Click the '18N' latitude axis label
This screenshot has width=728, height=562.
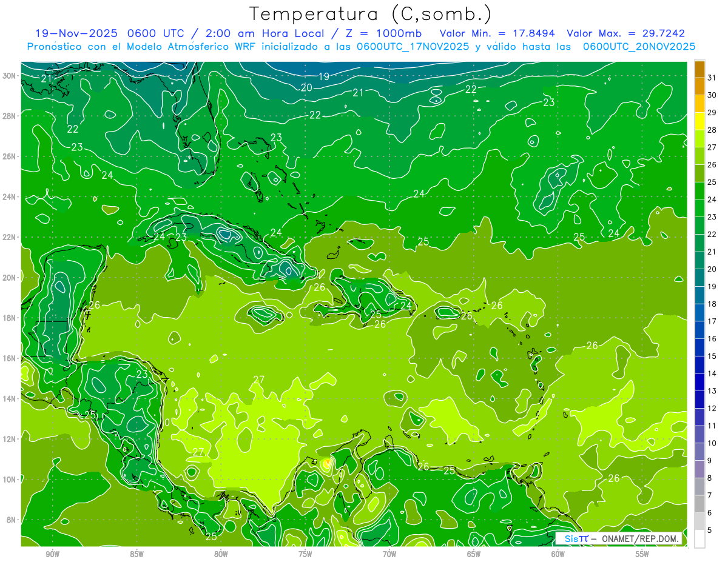tap(10, 318)
